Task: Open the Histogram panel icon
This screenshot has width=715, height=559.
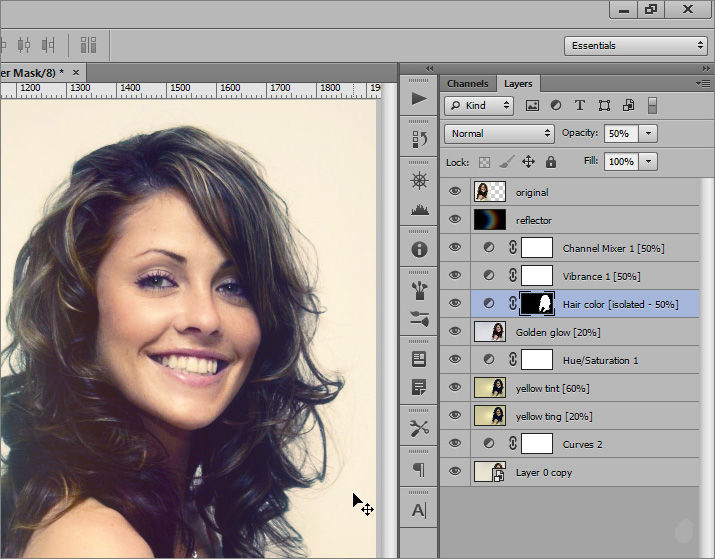Action: pyautogui.click(x=419, y=210)
